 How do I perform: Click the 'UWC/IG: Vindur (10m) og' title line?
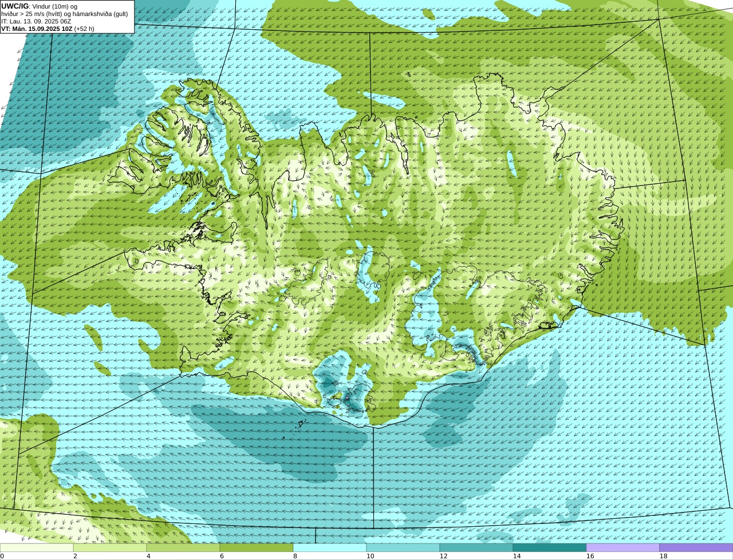point(39,6)
